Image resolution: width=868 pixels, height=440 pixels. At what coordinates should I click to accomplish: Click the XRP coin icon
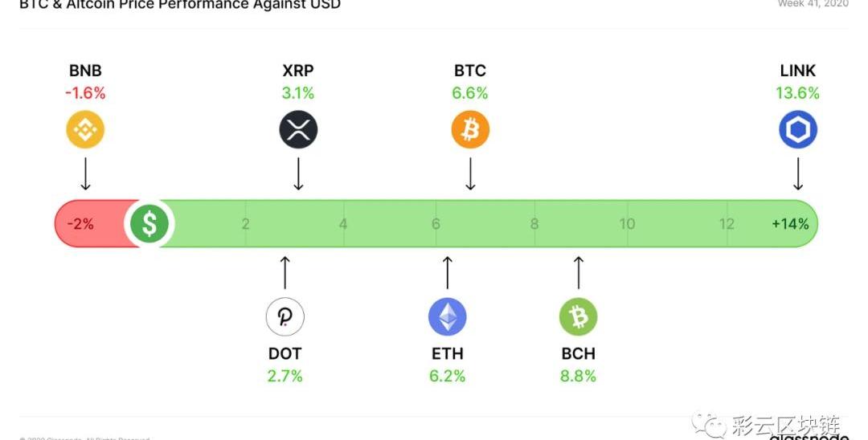298,129
